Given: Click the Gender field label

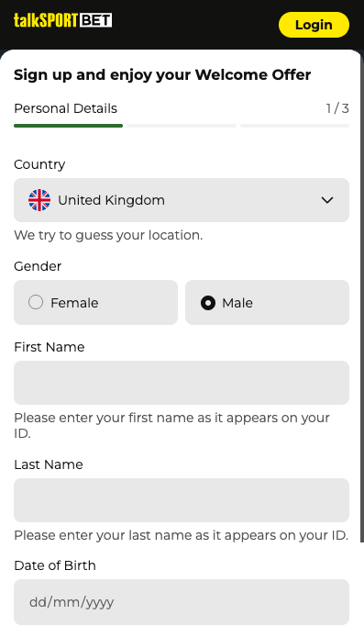Looking at the screenshot, I should coord(38,266).
